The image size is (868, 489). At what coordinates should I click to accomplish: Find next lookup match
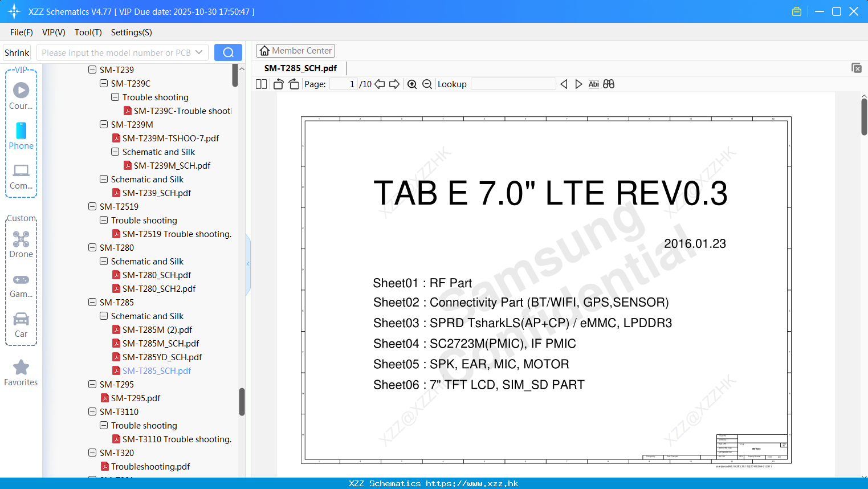point(578,84)
